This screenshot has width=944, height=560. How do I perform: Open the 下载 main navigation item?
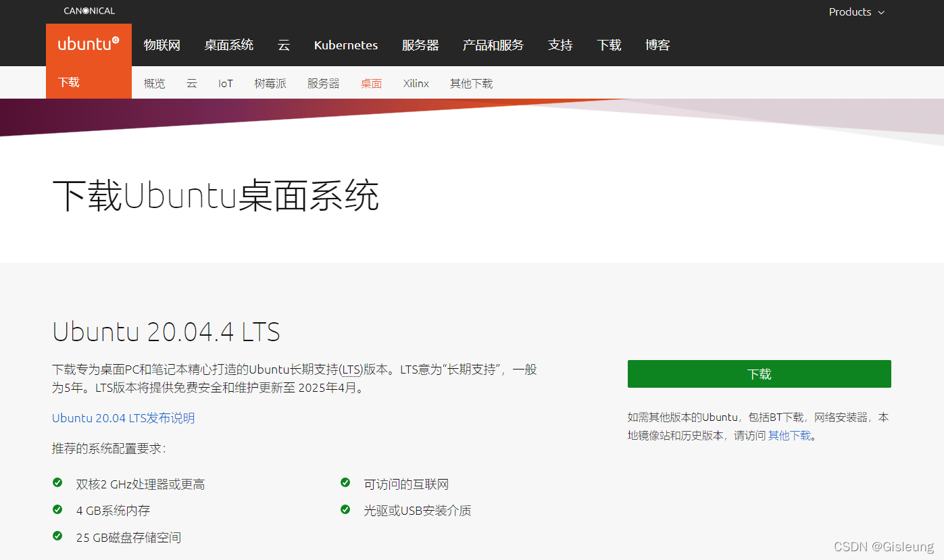pyautogui.click(x=609, y=45)
